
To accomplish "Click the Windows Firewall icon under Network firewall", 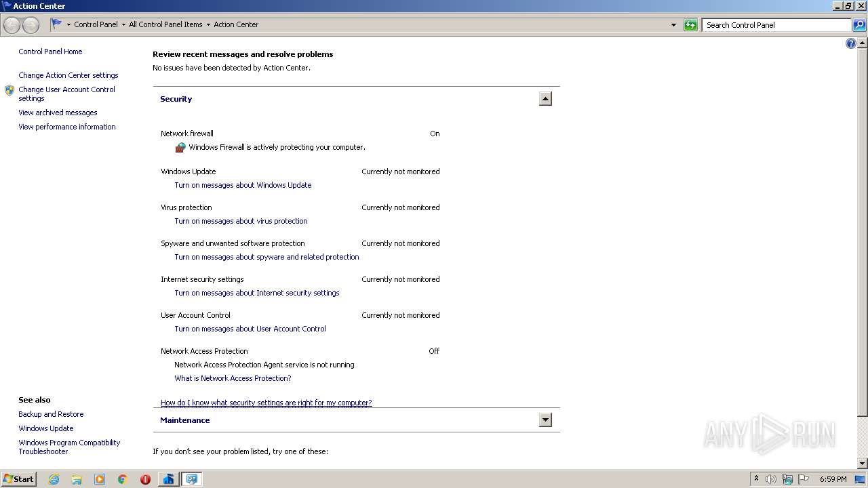I will [x=180, y=147].
